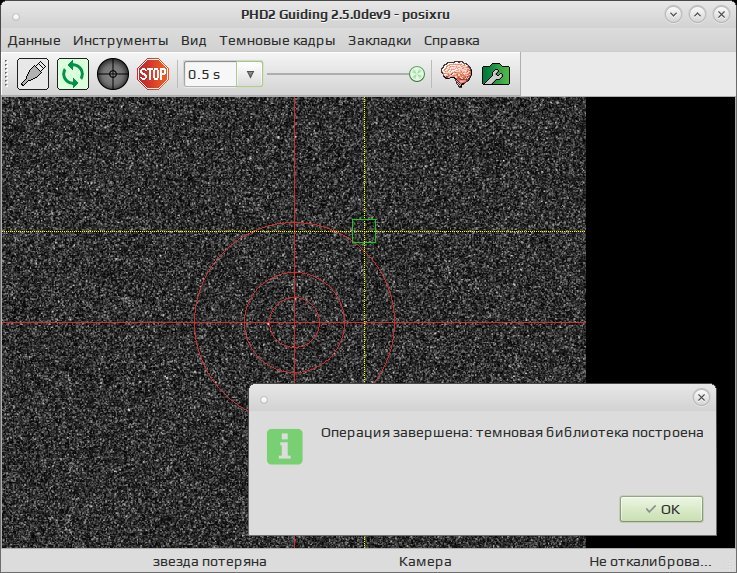This screenshot has height=573, width=737.
Task: Confirm the dialog with the OK button
Action: click(x=661, y=509)
